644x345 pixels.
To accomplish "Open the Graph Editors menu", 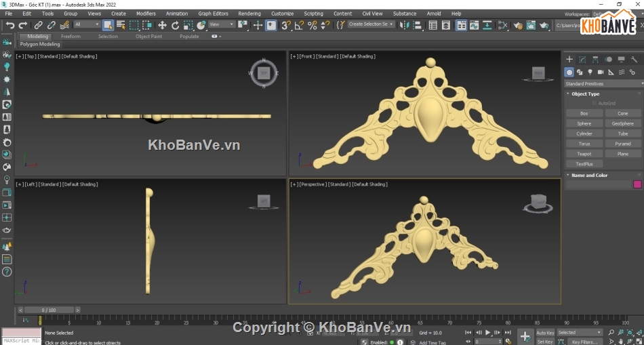I will tap(213, 14).
